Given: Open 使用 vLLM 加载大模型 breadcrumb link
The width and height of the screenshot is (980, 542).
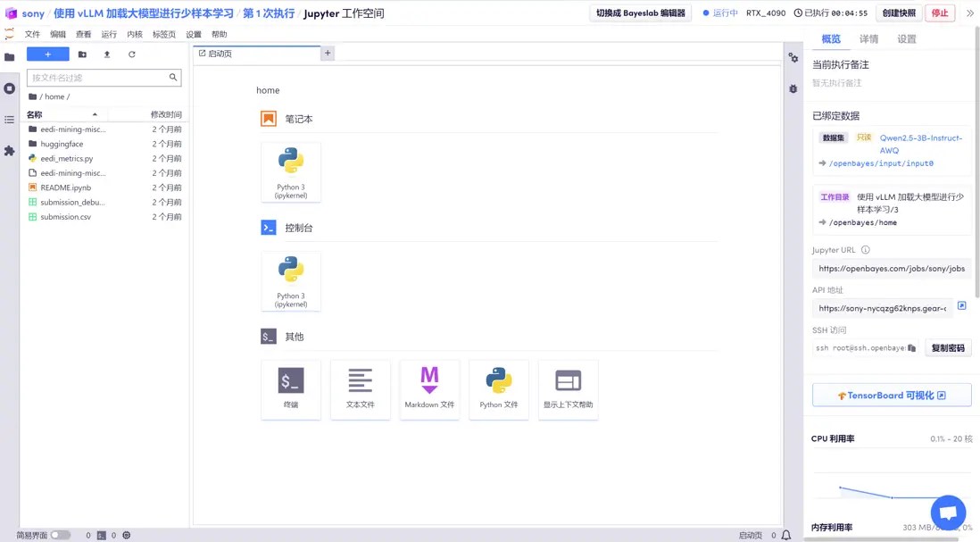Looking at the screenshot, I should pyautogui.click(x=143, y=13).
